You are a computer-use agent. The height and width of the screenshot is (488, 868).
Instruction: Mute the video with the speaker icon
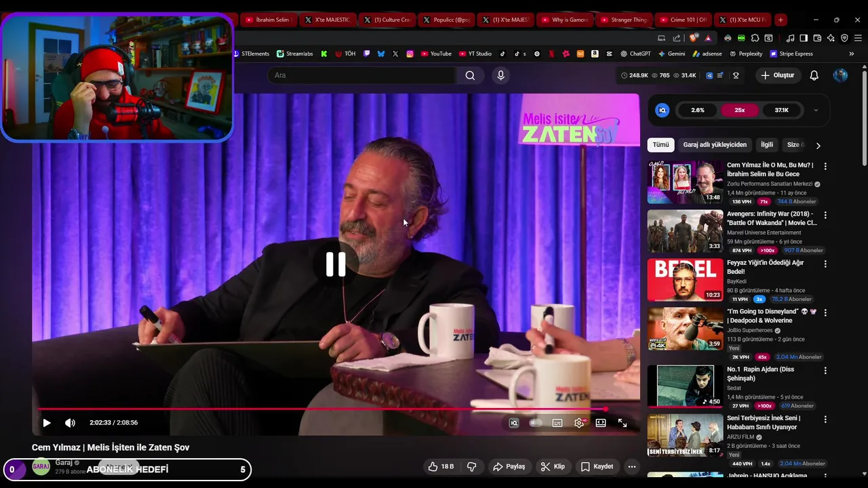(x=70, y=423)
